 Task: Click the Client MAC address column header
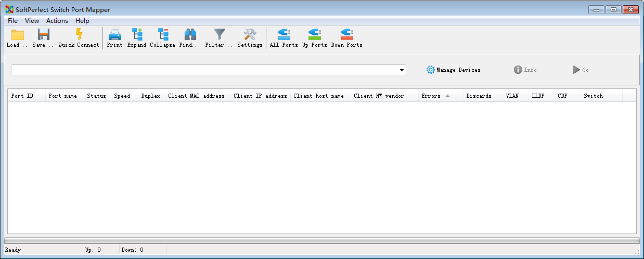(x=197, y=96)
